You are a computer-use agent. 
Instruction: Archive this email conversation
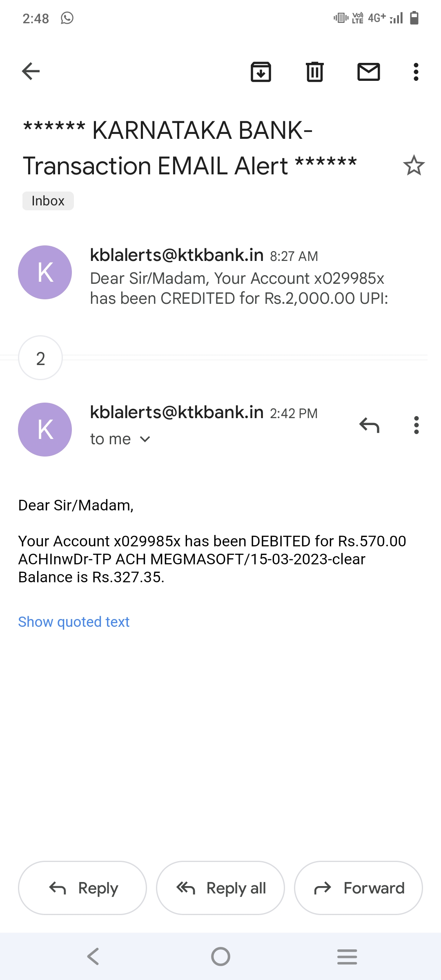(x=261, y=72)
